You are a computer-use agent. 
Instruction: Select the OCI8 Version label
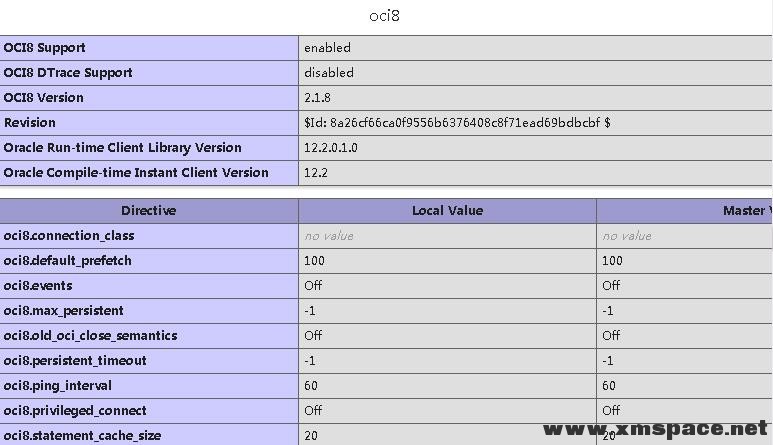coord(43,98)
